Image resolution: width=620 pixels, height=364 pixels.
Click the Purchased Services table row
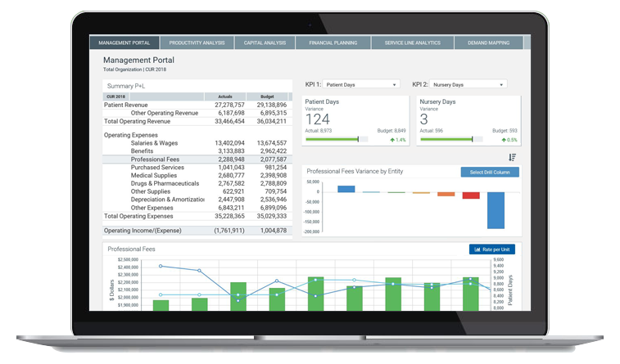197,167
